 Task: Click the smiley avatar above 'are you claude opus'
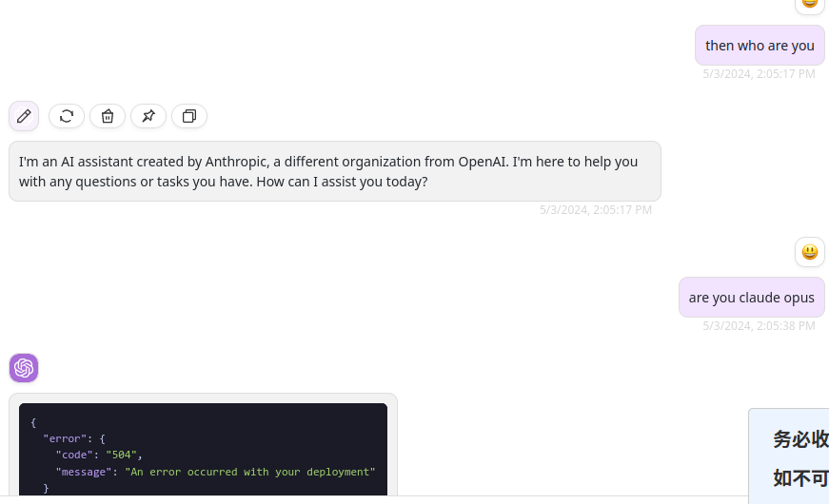pos(809,252)
